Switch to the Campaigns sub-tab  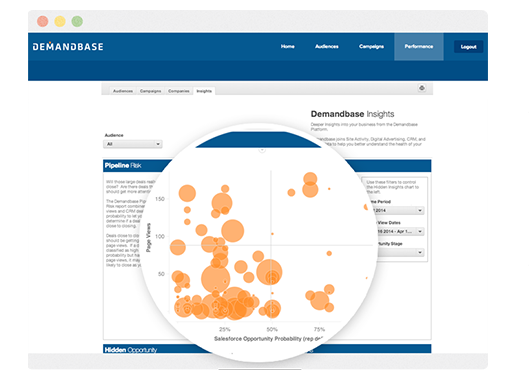pos(150,91)
